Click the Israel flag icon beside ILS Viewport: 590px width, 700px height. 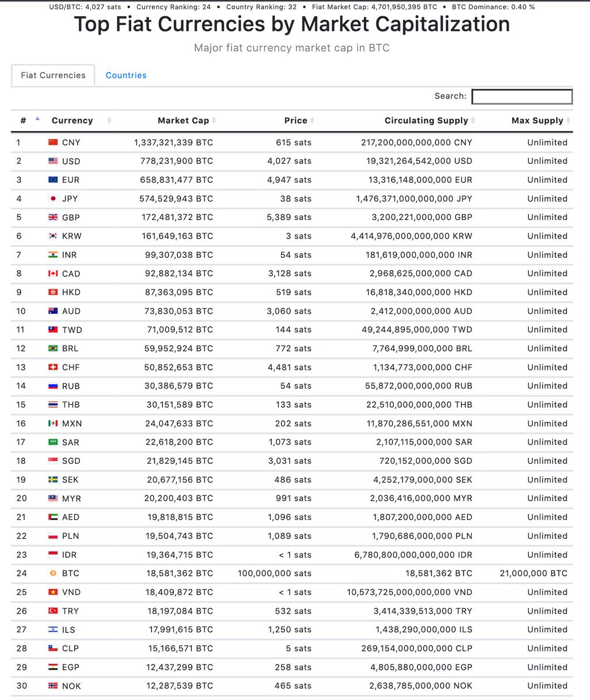53,629
